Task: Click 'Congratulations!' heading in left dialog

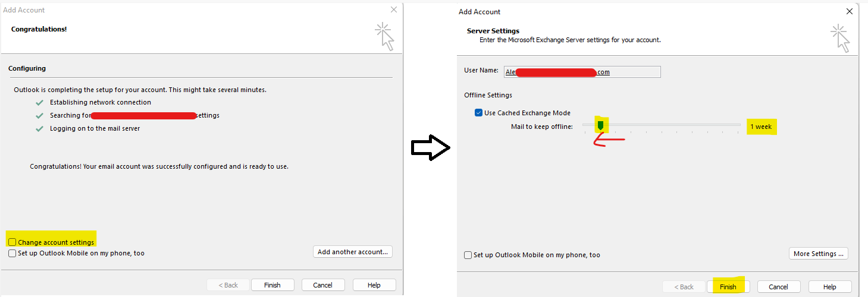Action: coord(39,29)
